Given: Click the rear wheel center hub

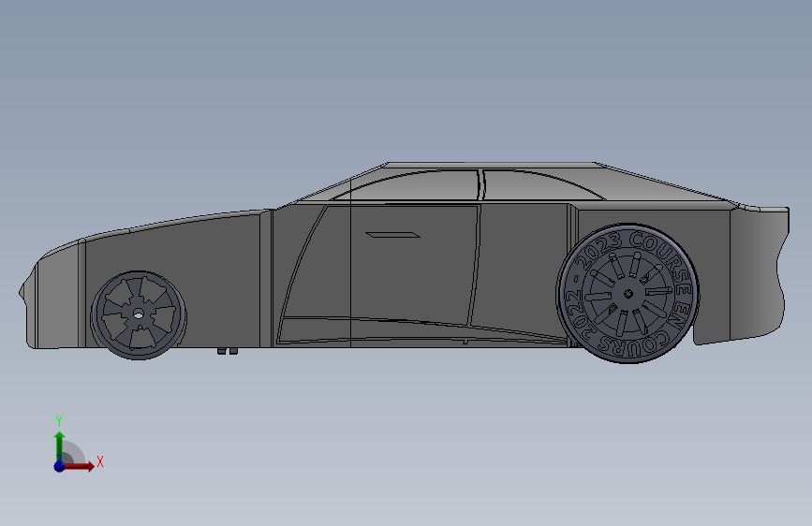Looking at the screenshot, I should click(x=628, y=294).
